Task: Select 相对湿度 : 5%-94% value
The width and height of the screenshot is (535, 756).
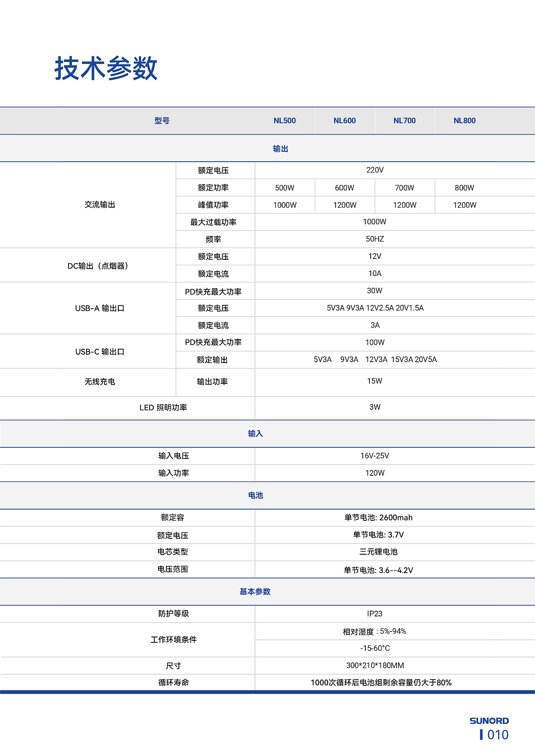Action: coord(374,632)
